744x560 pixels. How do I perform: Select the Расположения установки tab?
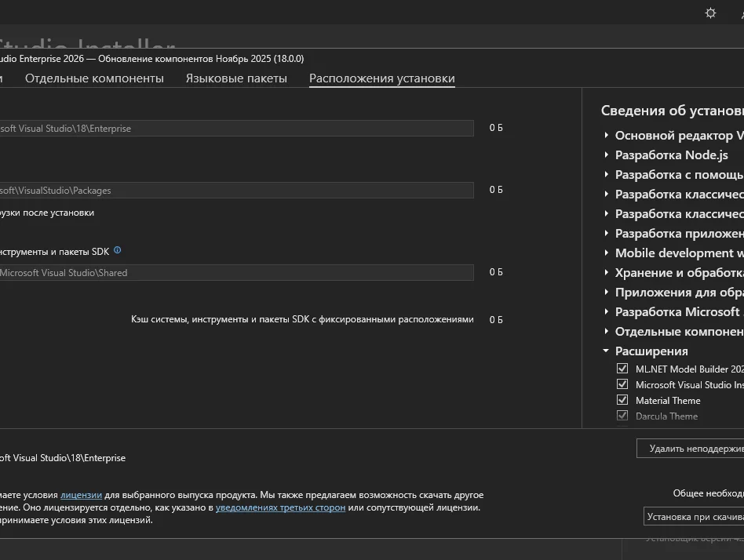click(x=381, y=78)
